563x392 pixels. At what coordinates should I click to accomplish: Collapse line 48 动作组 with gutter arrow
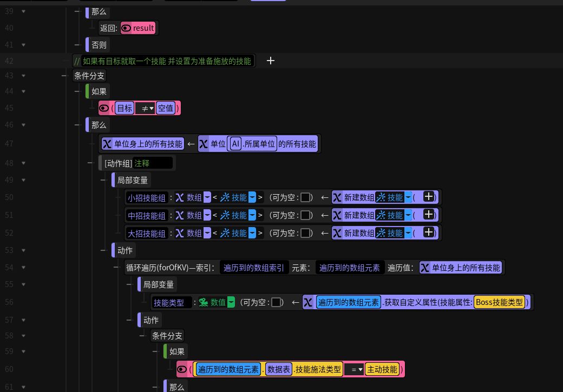[x=23, y=163]
